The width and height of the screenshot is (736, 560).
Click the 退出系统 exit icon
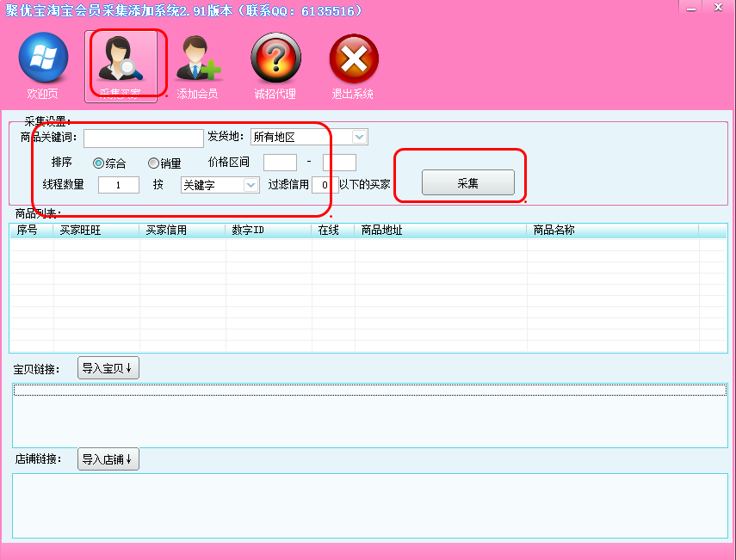pos(353,66)
